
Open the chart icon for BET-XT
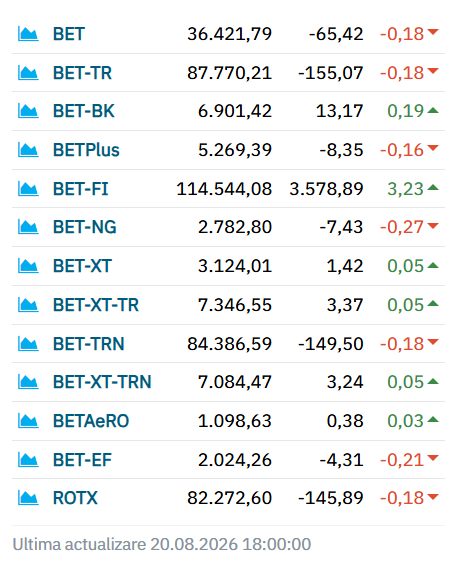(28, 266)
